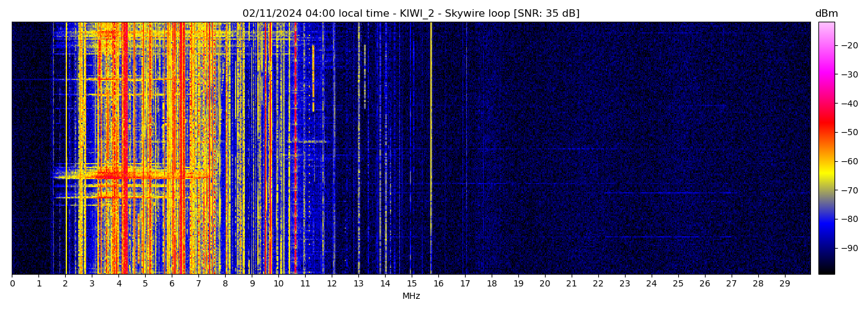Screen dimensions: 868x310
Task: Click the 'dBm' colorbar label
Action: coord(826,14)
